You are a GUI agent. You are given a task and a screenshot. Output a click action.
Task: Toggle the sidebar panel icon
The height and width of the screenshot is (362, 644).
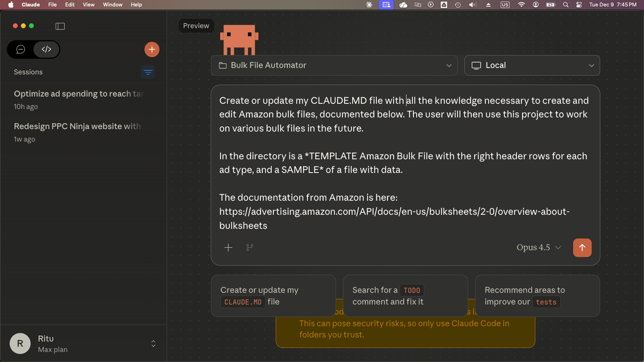pos(60,26)
